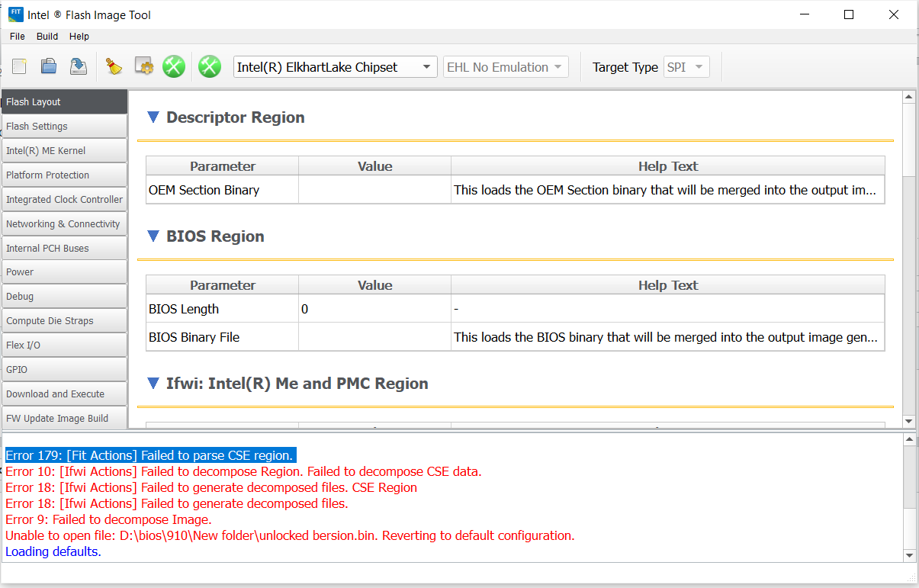
Task: Select the Error 10 log line
Action: tap(243, 471)
